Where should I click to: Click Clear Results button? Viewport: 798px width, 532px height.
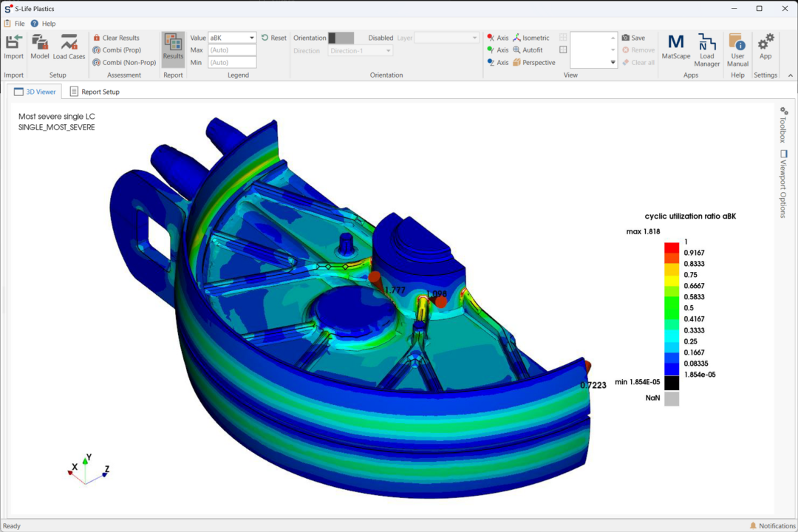(116, 38)
